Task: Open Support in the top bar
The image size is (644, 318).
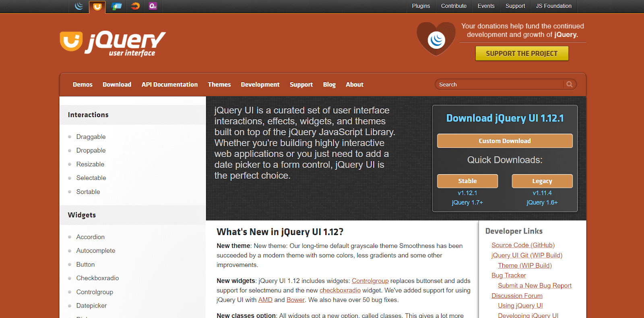Action: [x=515, y=6]
